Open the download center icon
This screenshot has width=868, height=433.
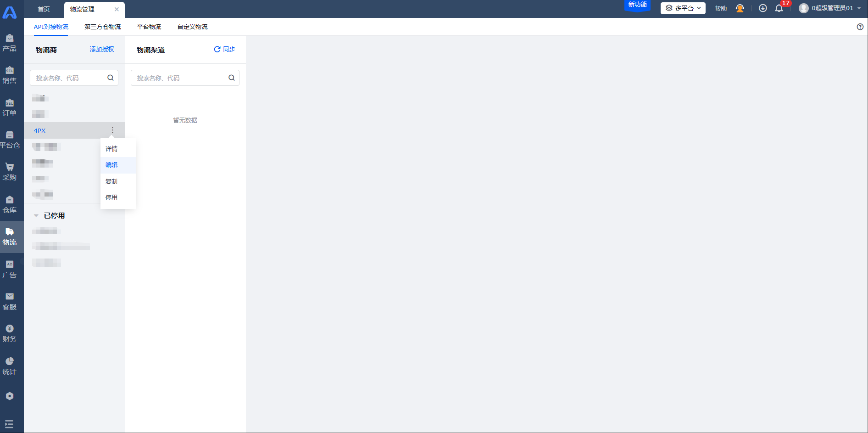point(763,8)
